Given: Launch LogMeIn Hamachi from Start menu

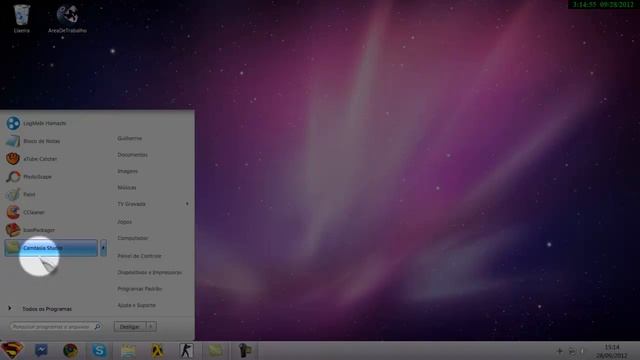Looking at the screenshot, I should [x=51, y=123].
